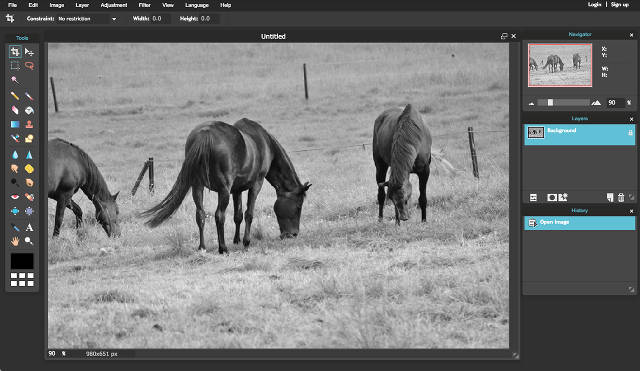This screenshot has width=640, height=371.
Task: Click the crop icon in options bar
Action: [10, 18]
